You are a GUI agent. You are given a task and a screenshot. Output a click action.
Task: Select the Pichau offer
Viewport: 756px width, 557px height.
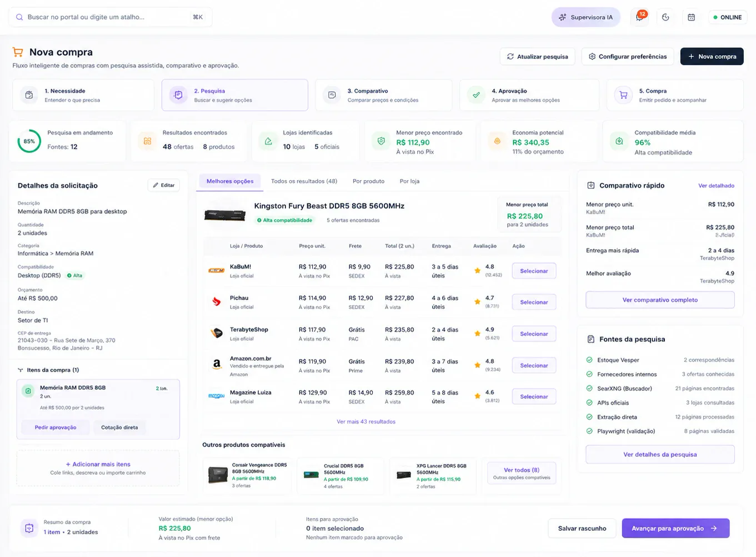pos(534,302)
